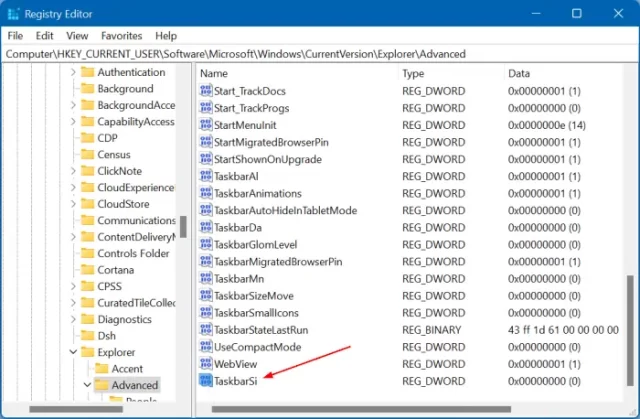Open the Help menu
640x419 pixels.
pos(166,36)
